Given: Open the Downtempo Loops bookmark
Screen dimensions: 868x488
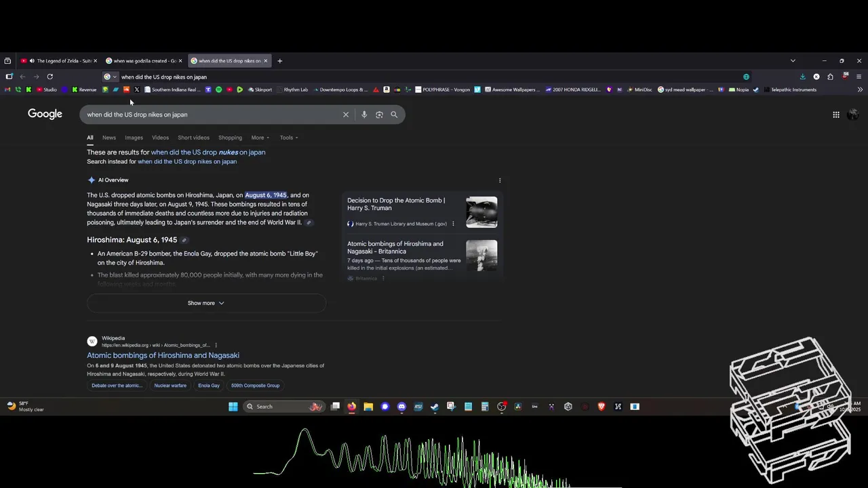Looking at the screenshot, I should (340, 89).
